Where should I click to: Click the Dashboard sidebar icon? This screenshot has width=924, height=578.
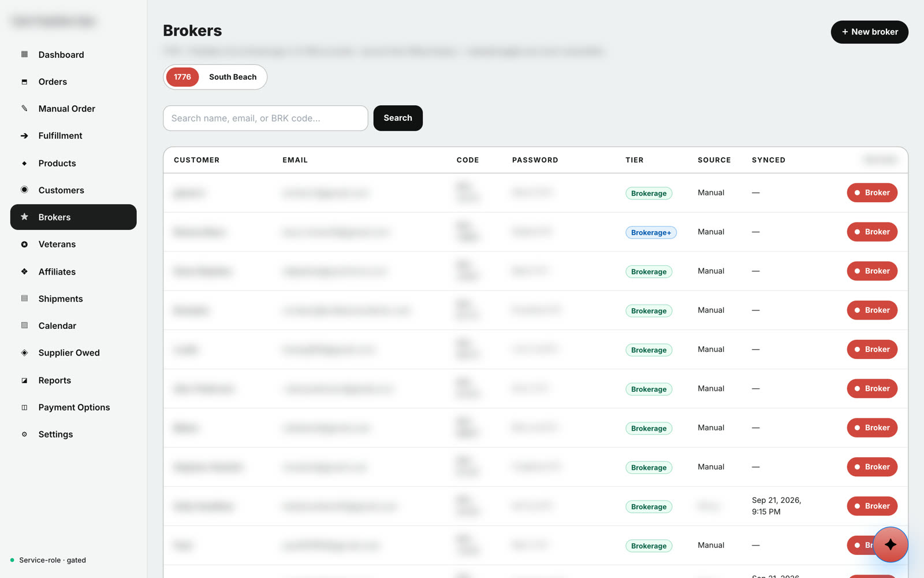[x=24, y=54]
